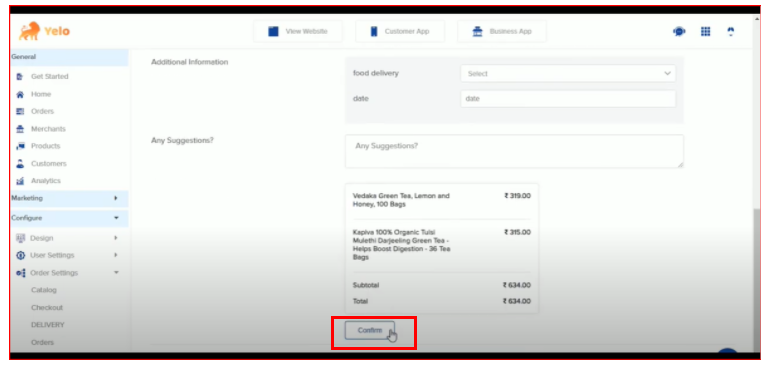Click the View Website icon
Screen dimensions: 766x366
pyautogui.click(x=273, y=31)
